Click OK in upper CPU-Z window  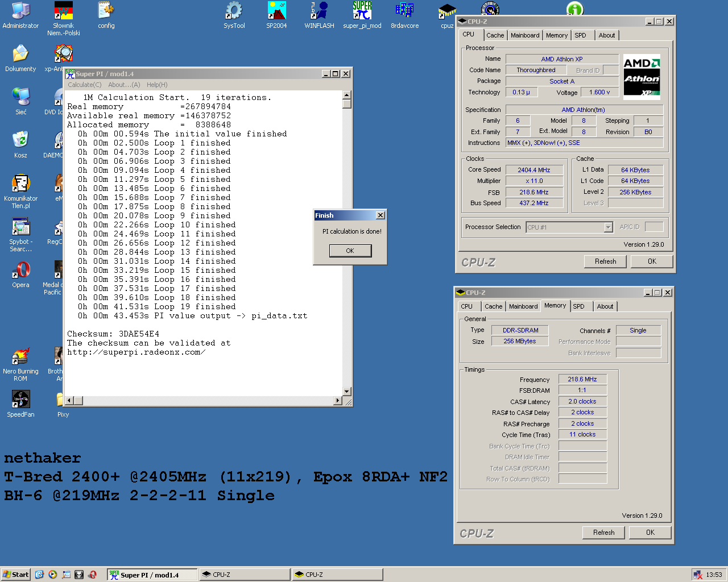click(652, 261)
